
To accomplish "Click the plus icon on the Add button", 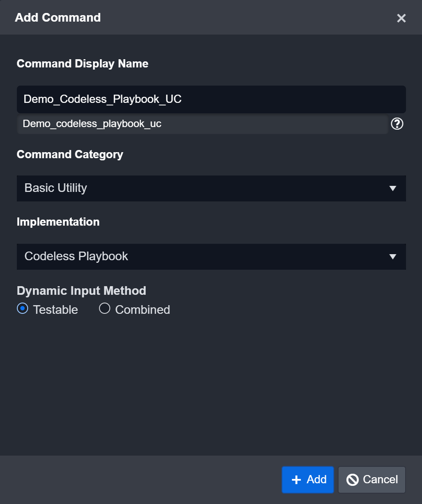I will pyautogui.click(x=296, y=480).
